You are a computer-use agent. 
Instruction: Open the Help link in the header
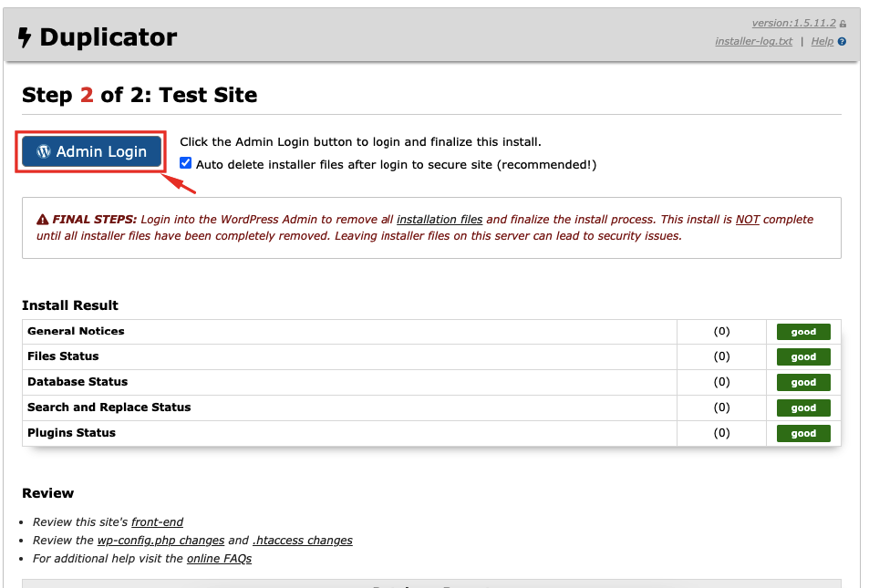pyautogui.click(x=822, y=42)
